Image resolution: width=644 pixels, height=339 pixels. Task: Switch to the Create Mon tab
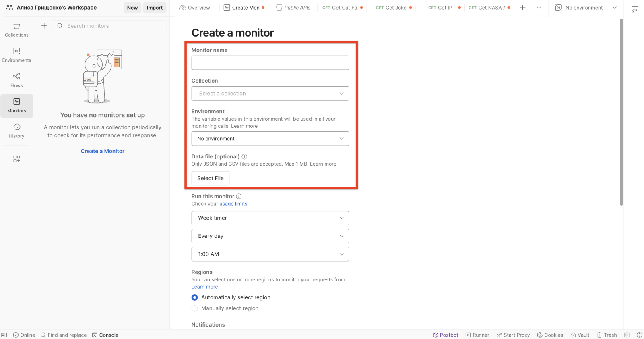point(244,8)
